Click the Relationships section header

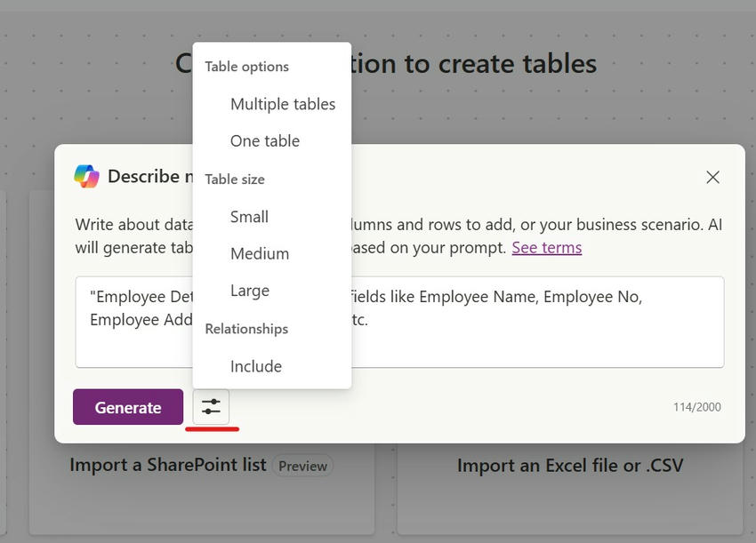pyautogui.click(x=246, y=329)
